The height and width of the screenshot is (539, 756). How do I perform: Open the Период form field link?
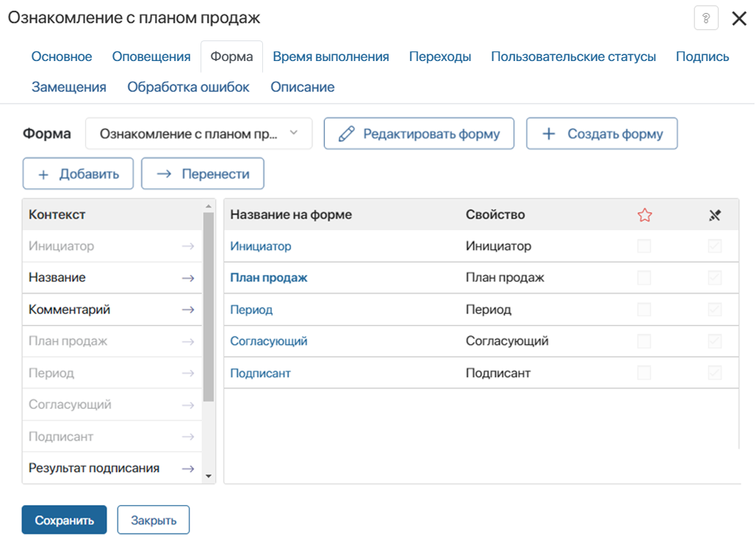click(x=251, y=310)
